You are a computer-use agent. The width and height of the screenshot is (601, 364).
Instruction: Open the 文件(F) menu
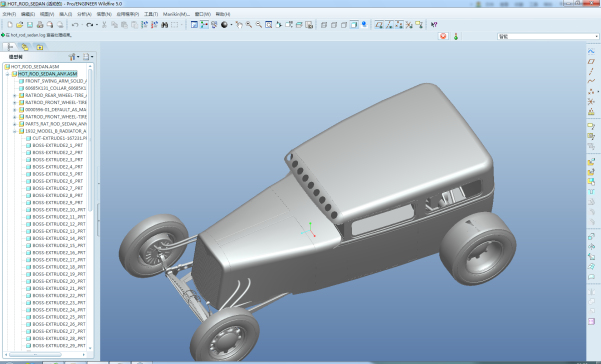click(x=9, y=14)
